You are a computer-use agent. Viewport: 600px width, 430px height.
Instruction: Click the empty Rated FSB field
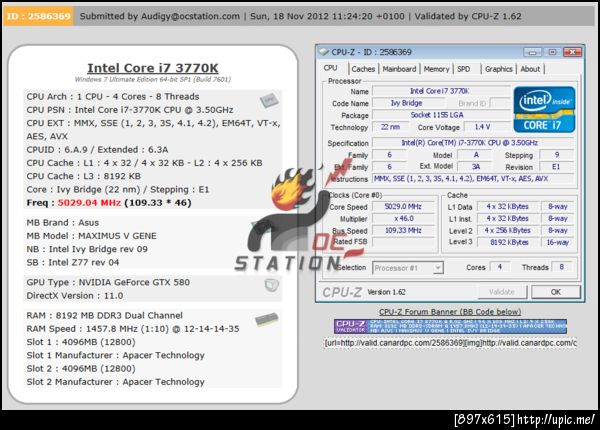[x=403, y=242]
